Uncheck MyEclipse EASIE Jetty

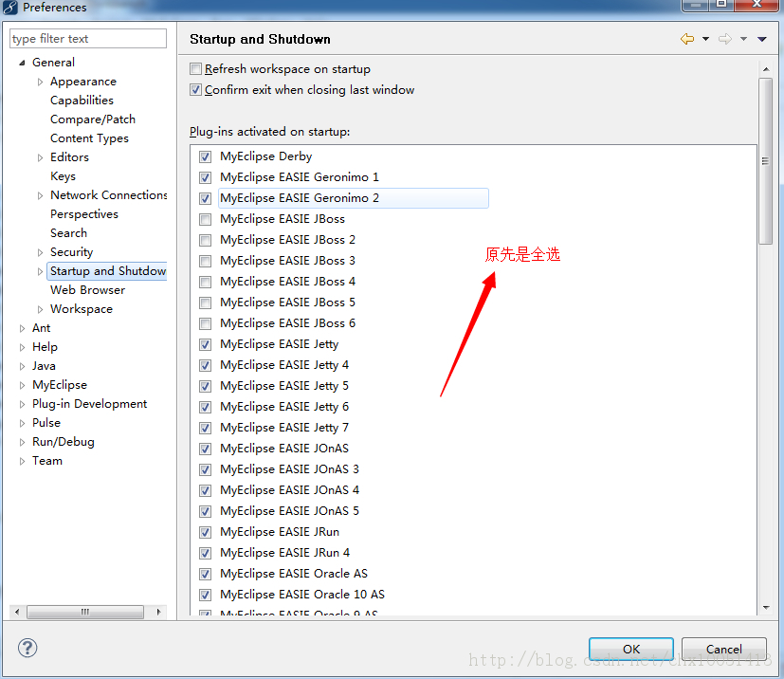[x=205, y=344]
